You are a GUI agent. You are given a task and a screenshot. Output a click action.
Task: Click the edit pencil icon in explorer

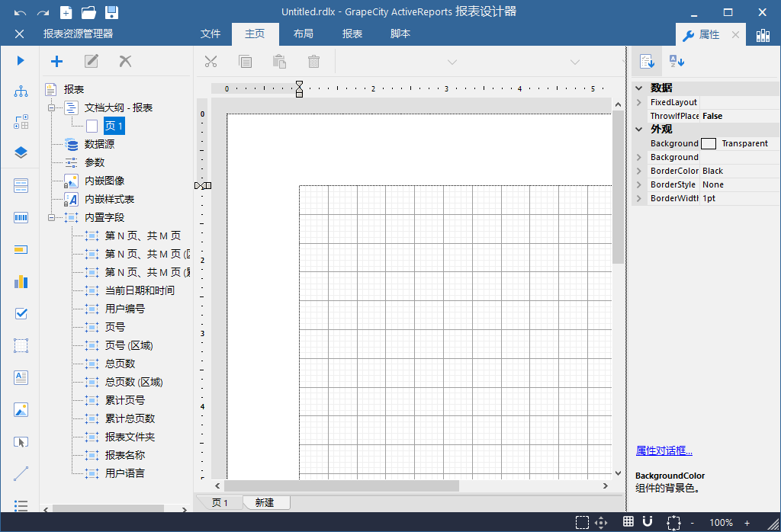(x=92, y=61)
